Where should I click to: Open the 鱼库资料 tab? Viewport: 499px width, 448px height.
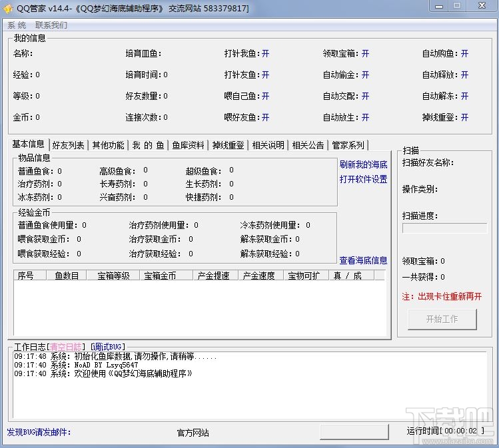click(188, 145)
